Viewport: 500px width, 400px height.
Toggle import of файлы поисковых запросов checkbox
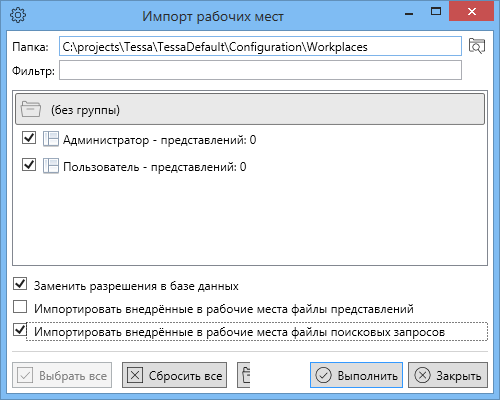(20, 330)
